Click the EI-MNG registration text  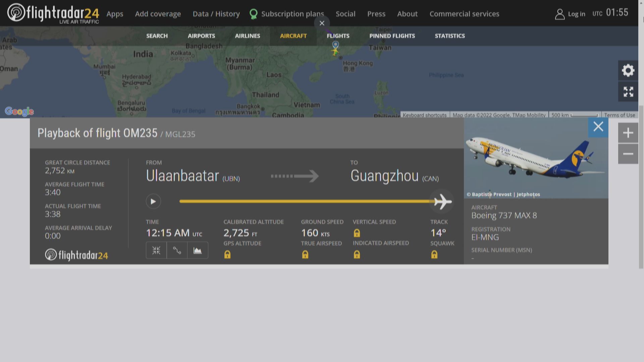point(485,237)
